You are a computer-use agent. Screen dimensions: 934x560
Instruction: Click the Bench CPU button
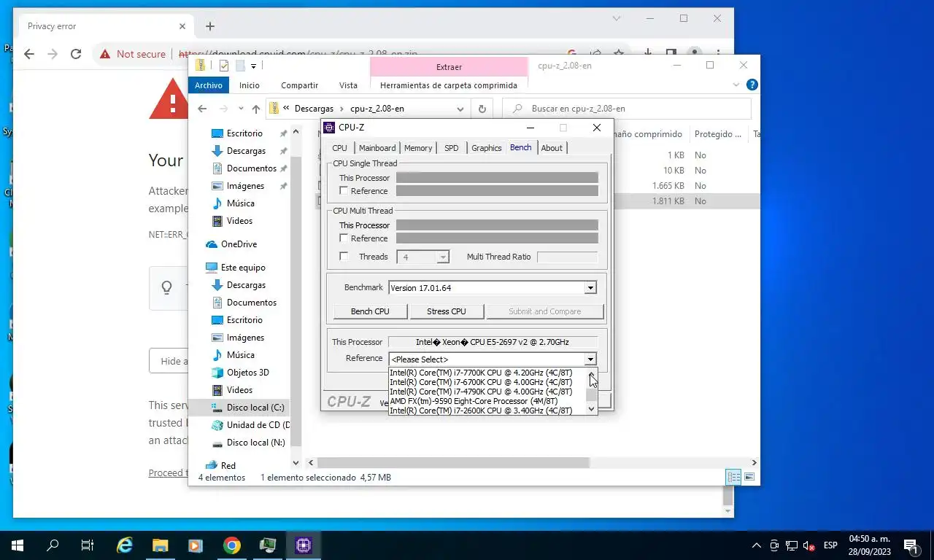(370, 311)
